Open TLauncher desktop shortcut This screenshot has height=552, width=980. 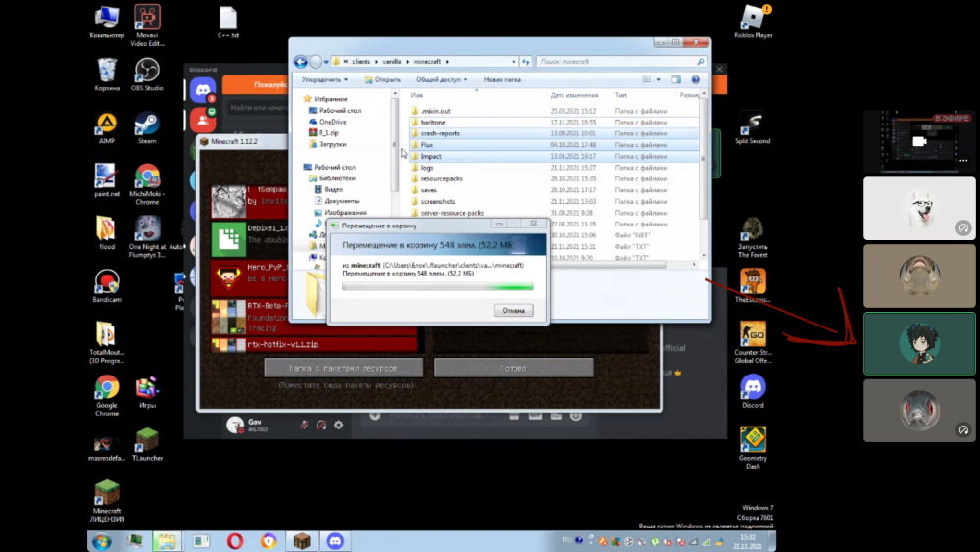[147, 444]
